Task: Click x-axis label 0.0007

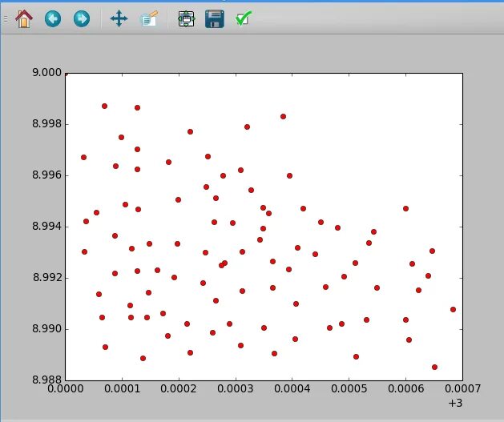Action: coord(463,388)
